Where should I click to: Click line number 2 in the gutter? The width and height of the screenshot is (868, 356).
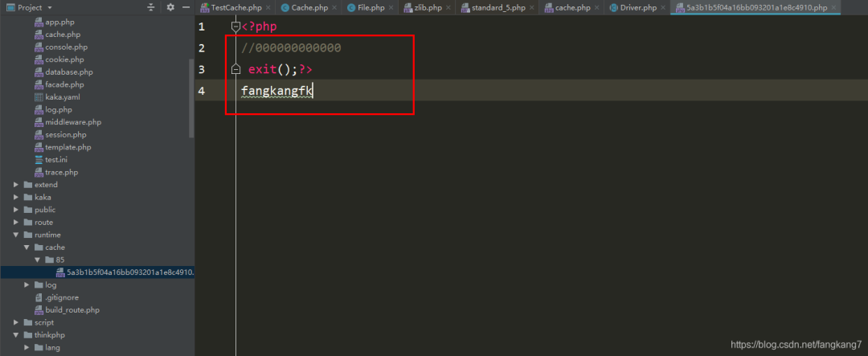click(x=202, y=48)
